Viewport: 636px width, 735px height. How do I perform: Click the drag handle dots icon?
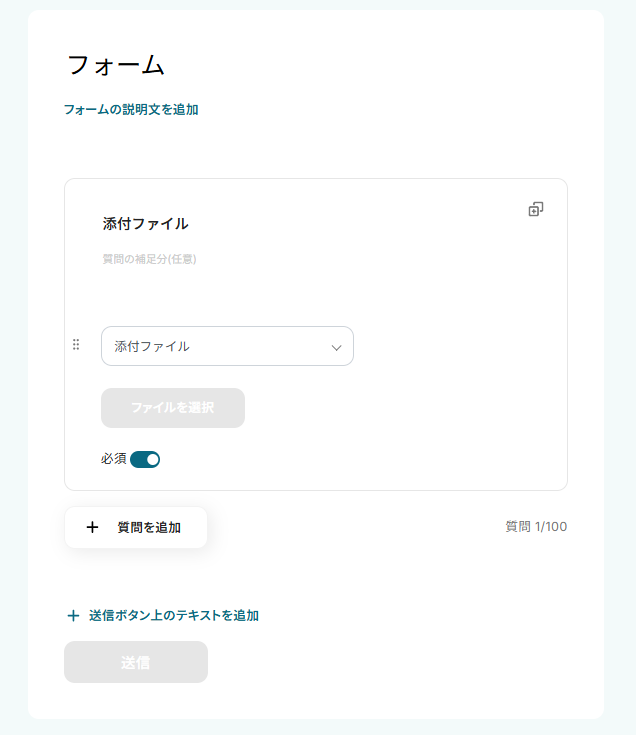click(76, 345)
